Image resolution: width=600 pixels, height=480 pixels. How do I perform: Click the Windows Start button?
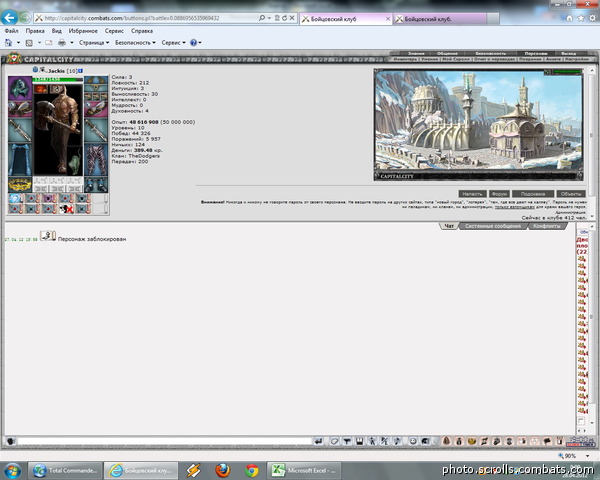click(x=12, y=470)
